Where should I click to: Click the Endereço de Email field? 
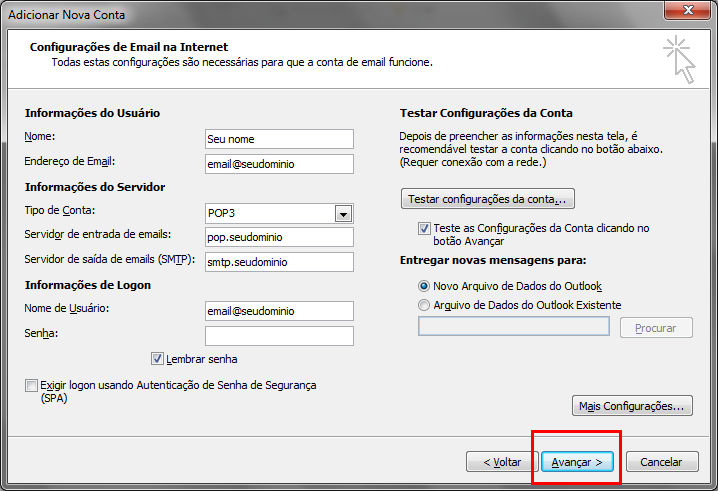coord(279,163)
